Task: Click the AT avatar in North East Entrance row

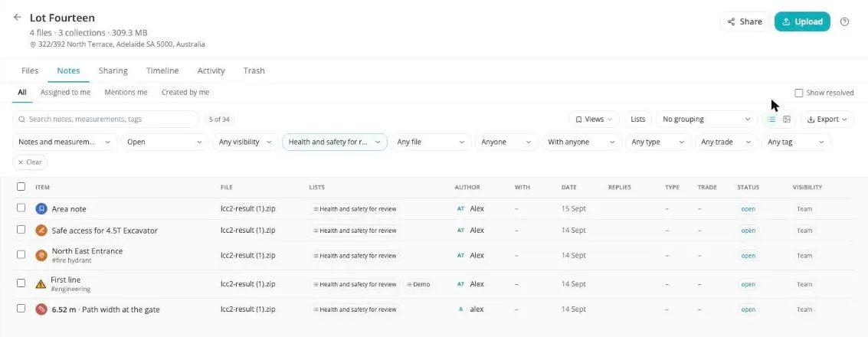Action: point(460,256)
